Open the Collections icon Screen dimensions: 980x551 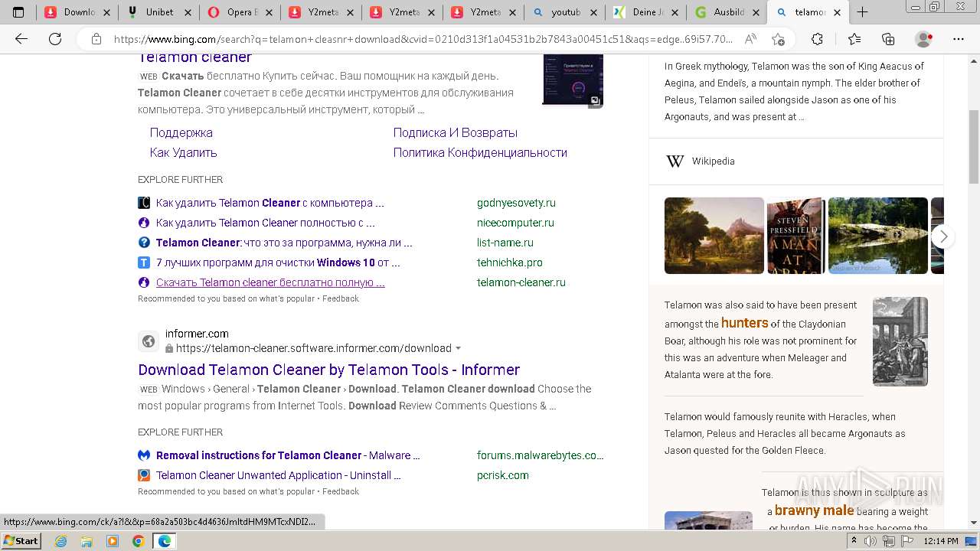pos(888,39)
